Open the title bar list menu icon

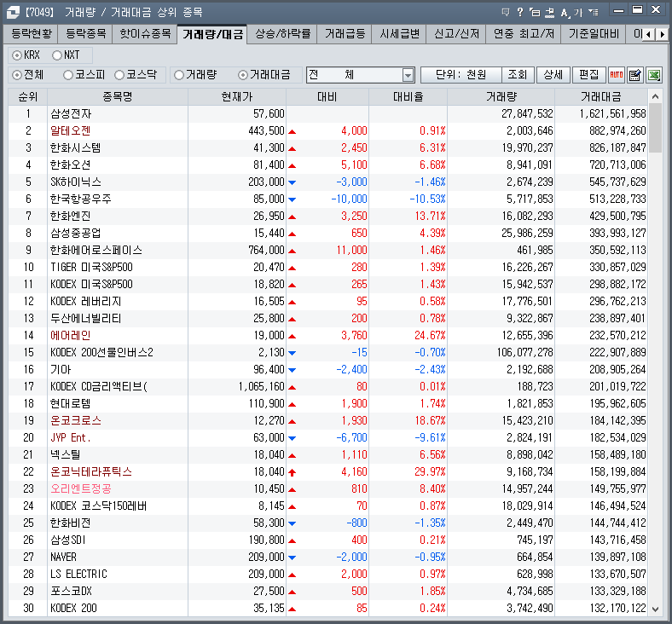[594, 12]
